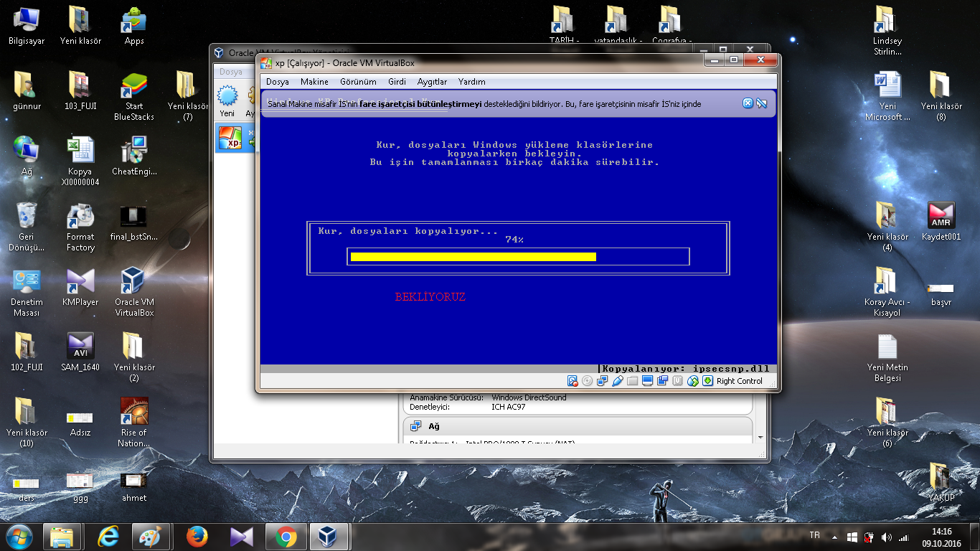Viewport: 980px width, 551px height.
Task: Click the 'Right Control' host key text
Action: pos(739,381)
